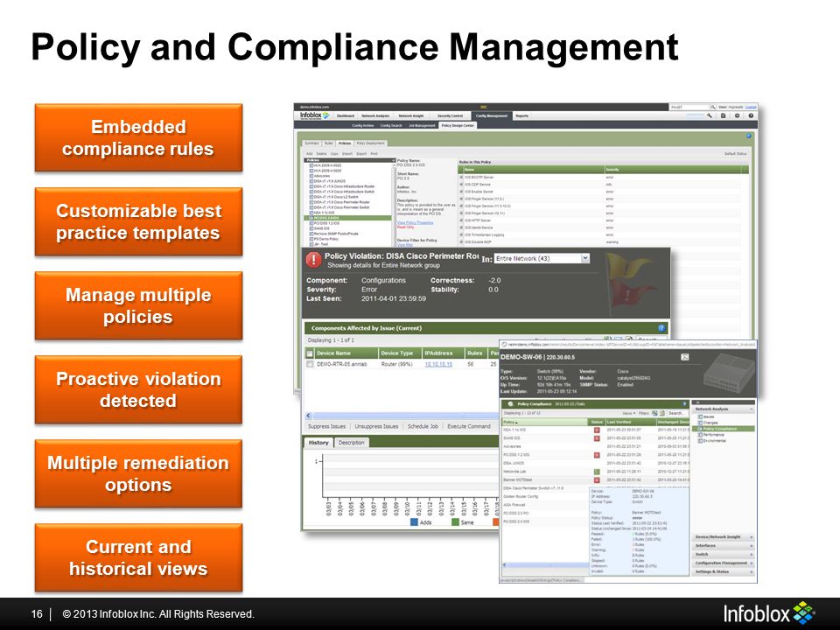Image resolution: width=840 pixels, height=630 pixels.
Task: Click the document icon in top toolbar
Action: (724, 115)
